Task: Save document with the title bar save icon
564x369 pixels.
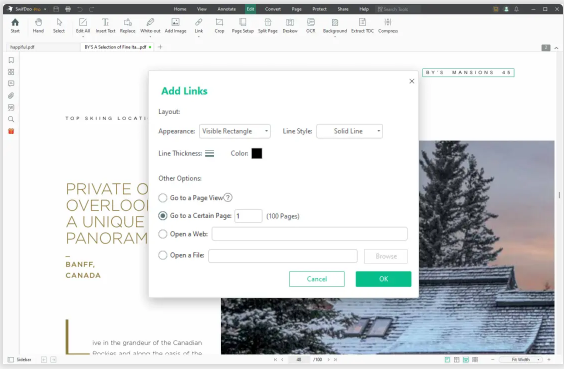Action: pos(56,9)
